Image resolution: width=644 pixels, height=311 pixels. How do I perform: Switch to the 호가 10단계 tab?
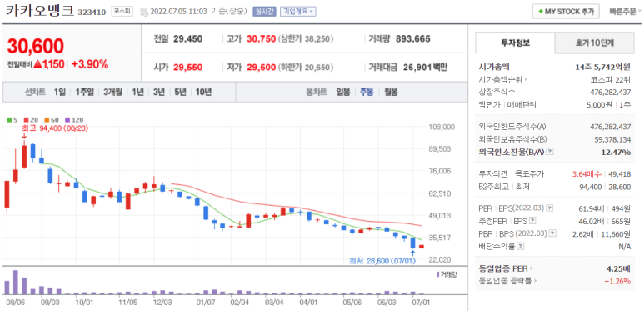(594, 43)
